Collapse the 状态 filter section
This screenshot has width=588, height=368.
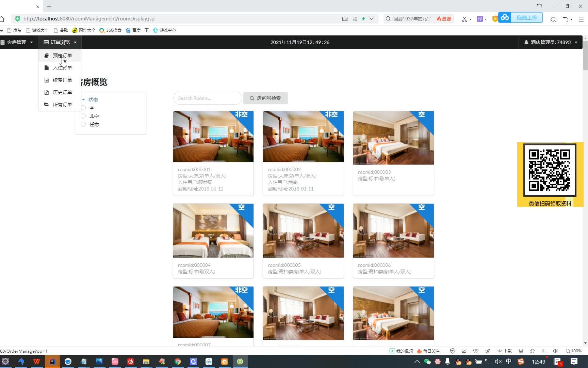pos(90,99)
